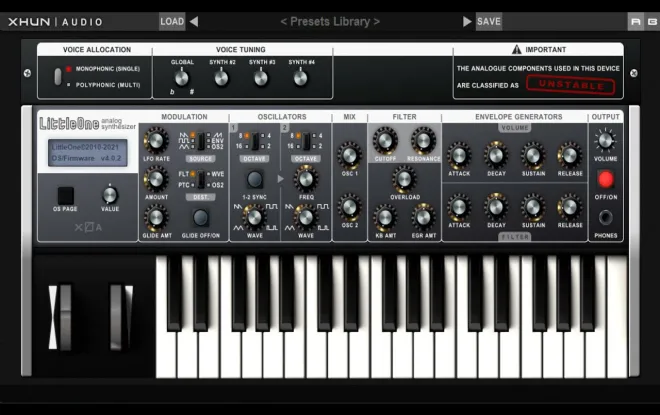Click the OSC 1 mix knob
The height and width of the screenshot is (415, 660).
350,156
